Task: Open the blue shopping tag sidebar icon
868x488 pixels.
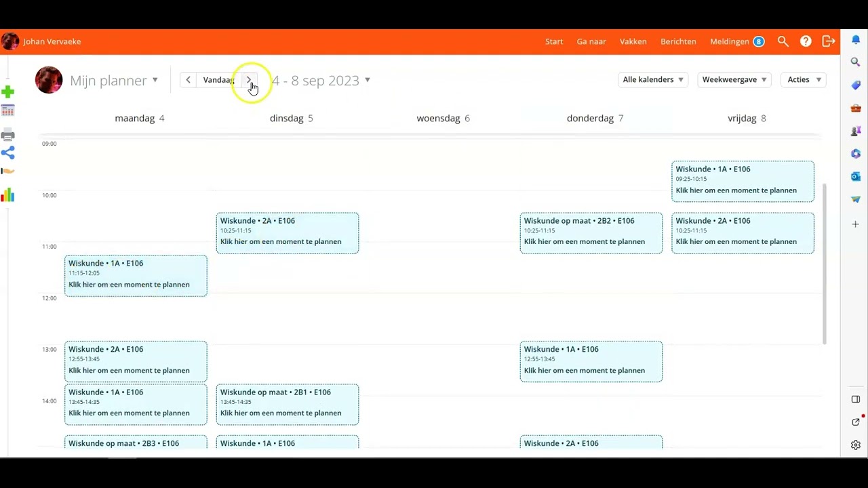Action: click(856, 85)
